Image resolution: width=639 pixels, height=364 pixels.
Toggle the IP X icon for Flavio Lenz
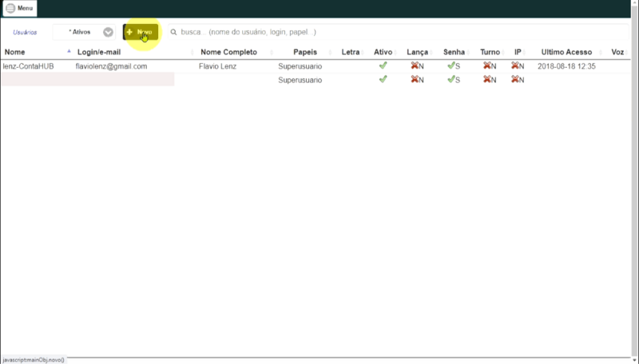click(515, 65)
